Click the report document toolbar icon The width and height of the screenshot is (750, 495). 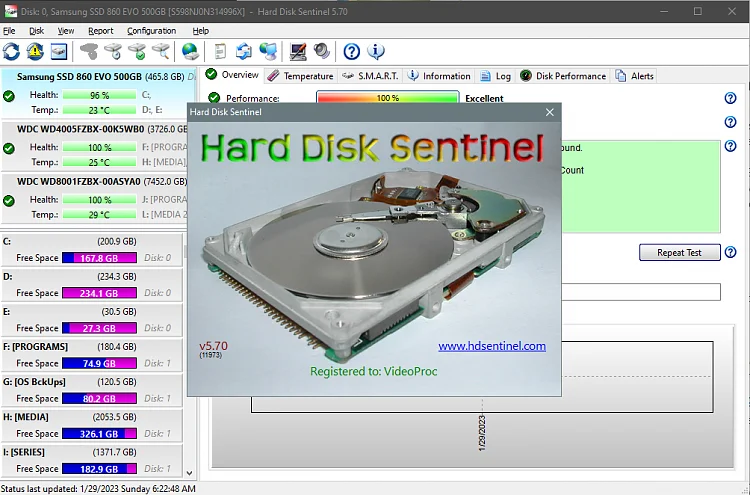click(220, 51)
